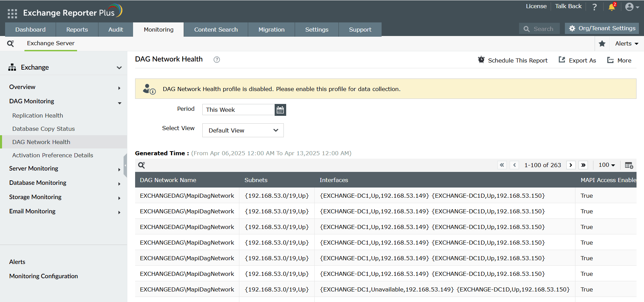Open Monitoring Configuration in sidebar
Image resolution: width=644 pixels, height=302 pixels.
43,276
